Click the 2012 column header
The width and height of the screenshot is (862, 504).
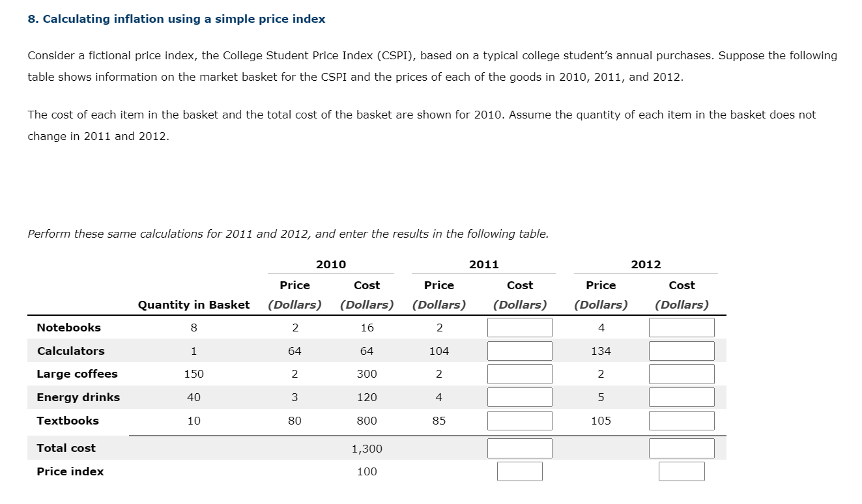pos(645,264)
